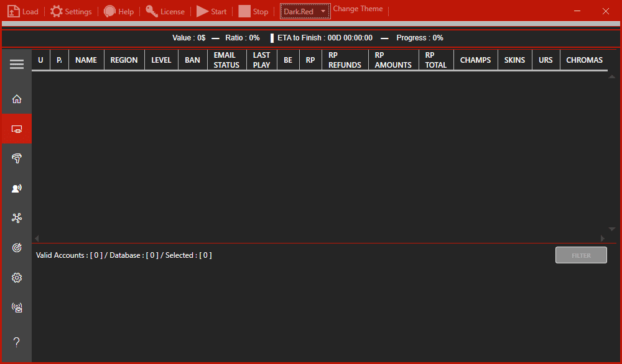Click the Stop button
This screenshot has height=364, width=622.
click(x=254, y=11)
